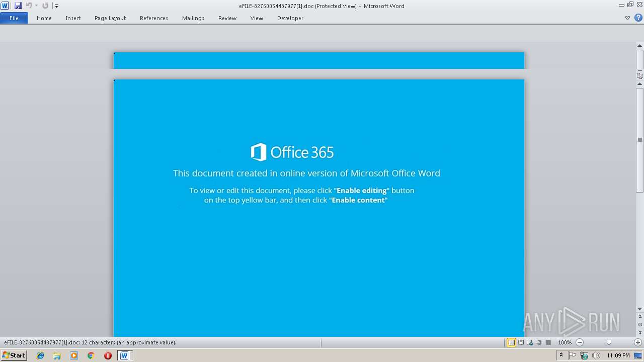Open Customize Quick Access Toolbar dropdown

[56, 6]
